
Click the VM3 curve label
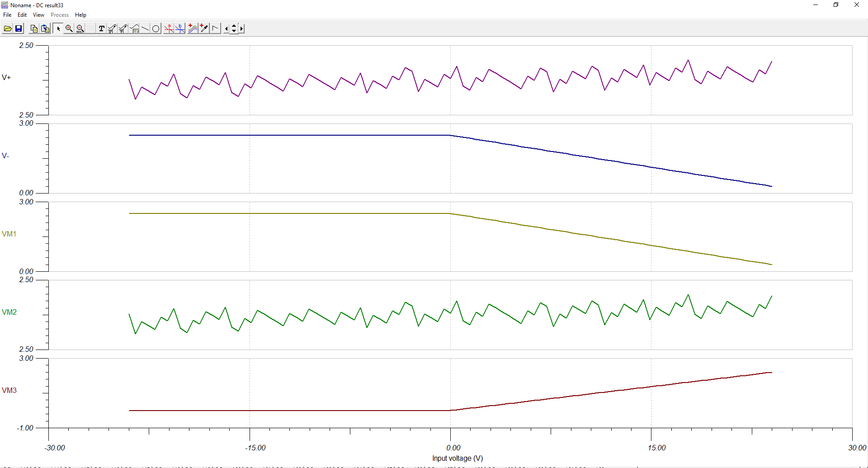pyautogui.click(x=9, y=390)
